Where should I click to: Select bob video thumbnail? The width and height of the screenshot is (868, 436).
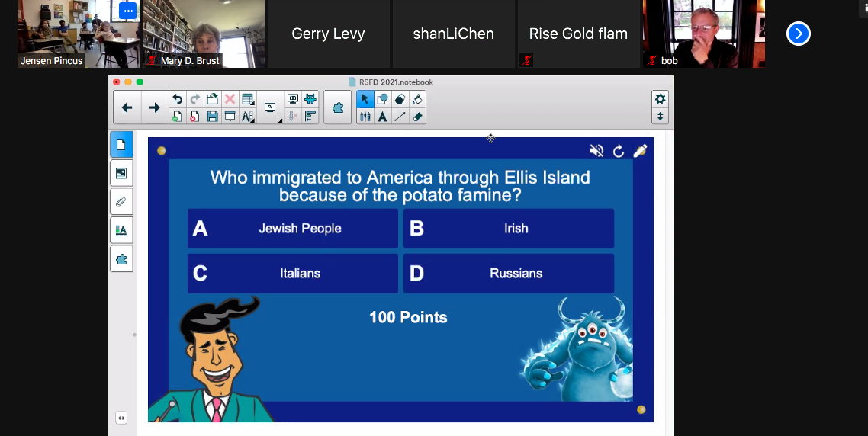[703, 34]
